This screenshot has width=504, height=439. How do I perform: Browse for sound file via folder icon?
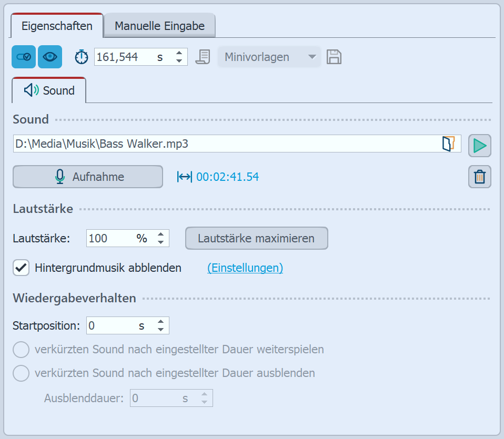pyautogui.click(x=448, y=144)
